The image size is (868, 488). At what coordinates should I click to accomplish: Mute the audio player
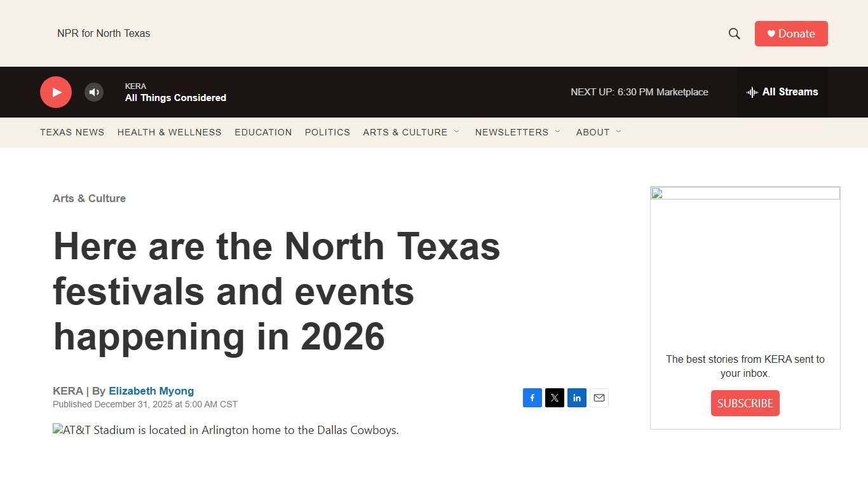(x=94, y=92)
